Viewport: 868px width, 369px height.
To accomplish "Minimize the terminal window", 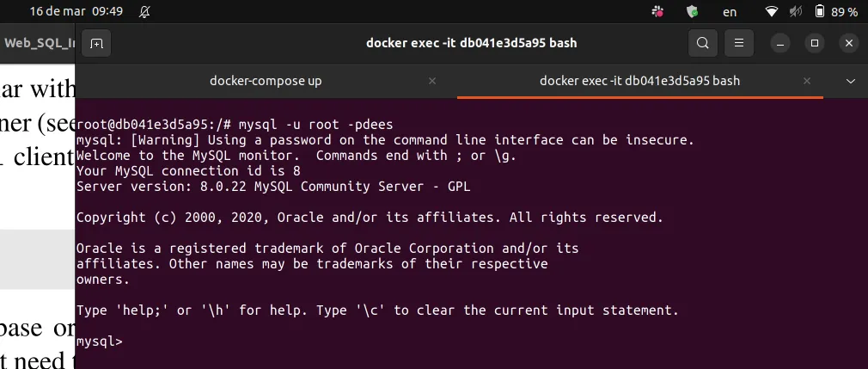I will coord(779,43).
